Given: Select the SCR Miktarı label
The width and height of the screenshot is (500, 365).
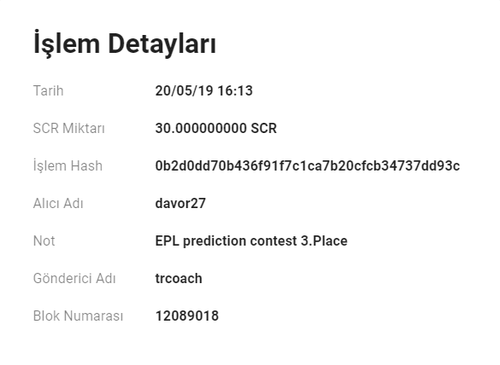Looking at the screenshot, I should click(69, 128).
